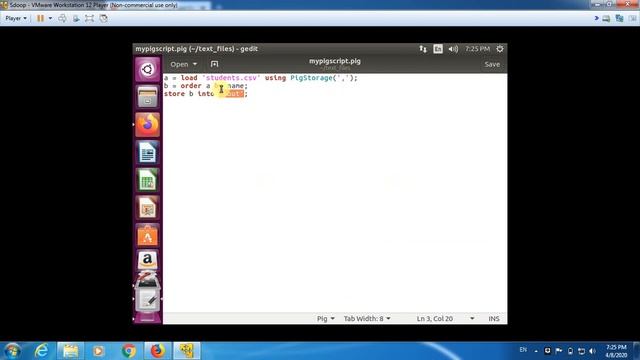Screen dimensions: 640x360
Task: Show hidden Windows tray icons
Action: pyautogui.click(x=536, y=351)
